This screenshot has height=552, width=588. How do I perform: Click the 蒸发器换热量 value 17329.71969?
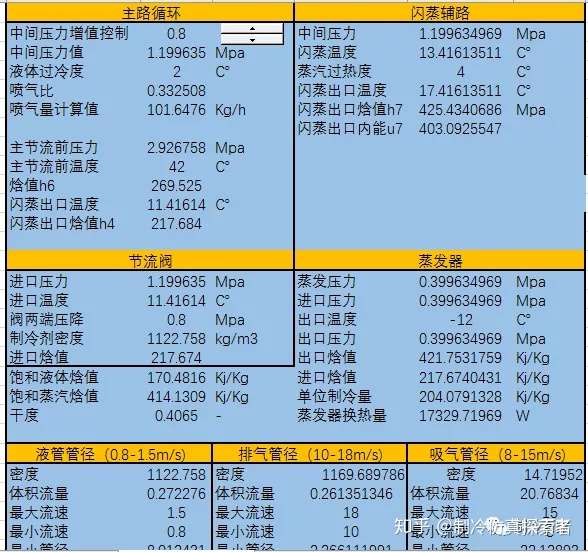click(460, 416)
